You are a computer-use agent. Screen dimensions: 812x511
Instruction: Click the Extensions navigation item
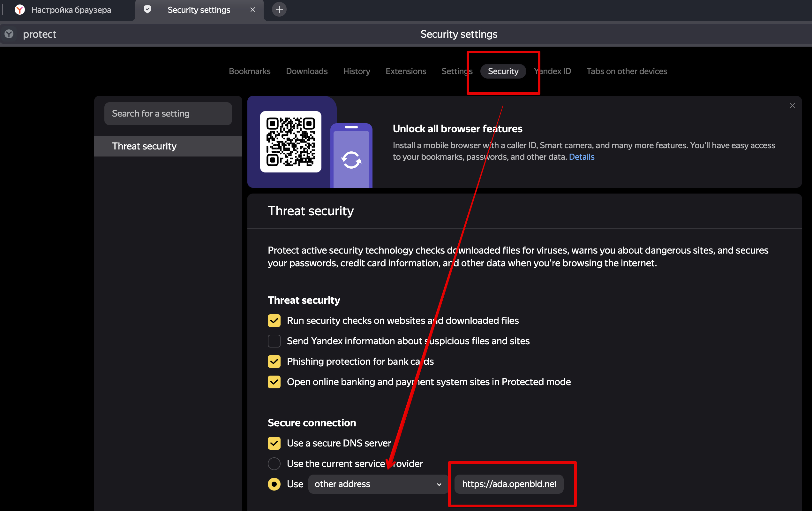coord(405,71)
